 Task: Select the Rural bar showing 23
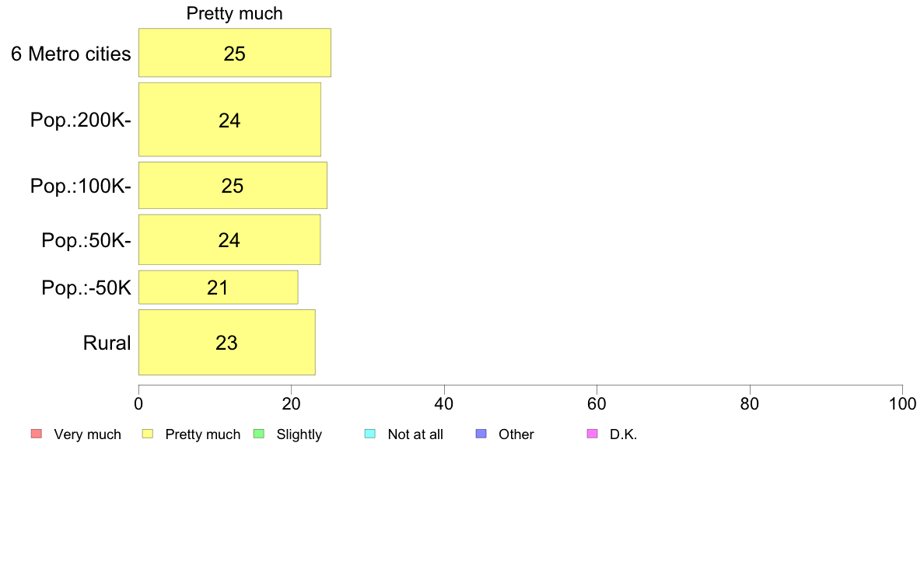[227, 342]
